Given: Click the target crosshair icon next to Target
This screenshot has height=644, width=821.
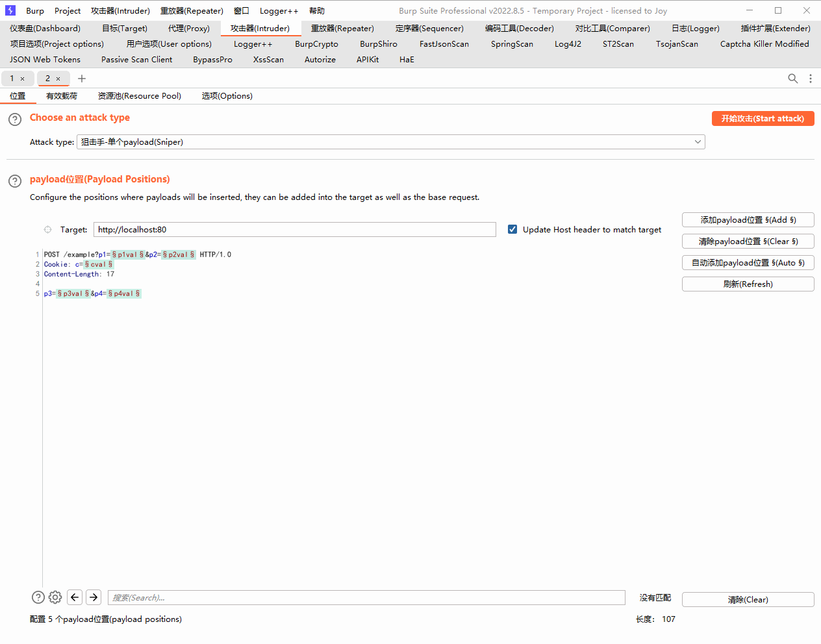Looking at the screenshot, I should pyautogui.click(x=47, y=229).
